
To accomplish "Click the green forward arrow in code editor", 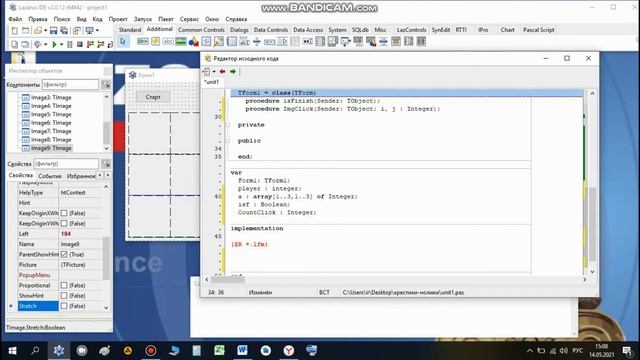I will pyautogui.click(x=233, y=71).
